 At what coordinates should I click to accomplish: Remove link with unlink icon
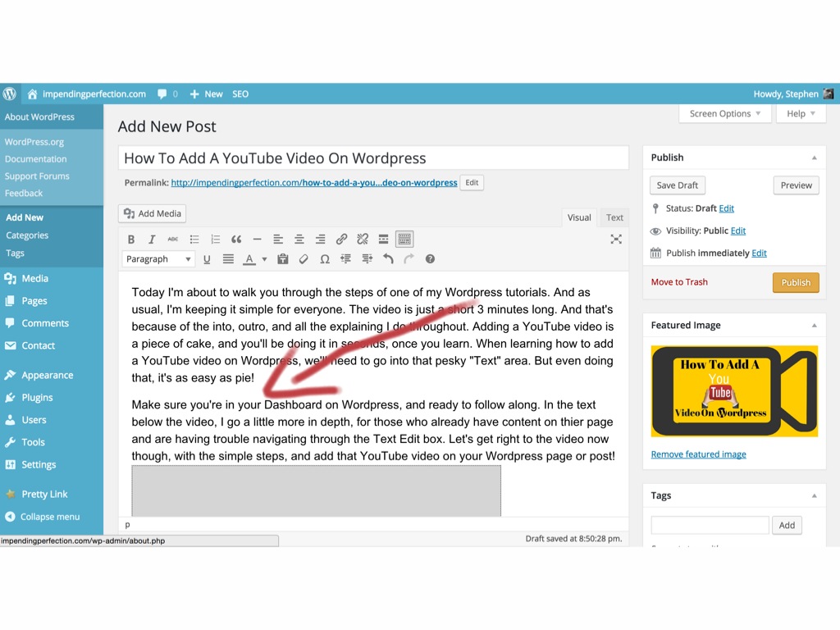[x=363, y=240]
